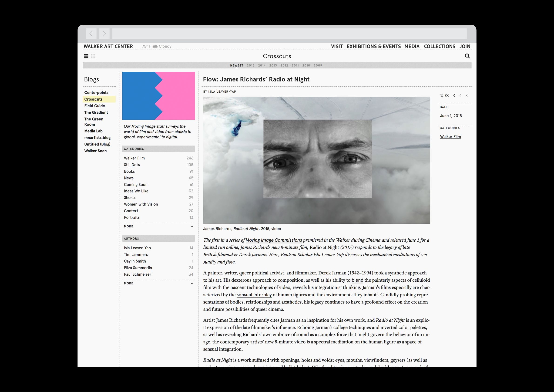The image size is (554, 392).
Task: Click the blue and pink Crosscuts banner
Action: (158, 96)
